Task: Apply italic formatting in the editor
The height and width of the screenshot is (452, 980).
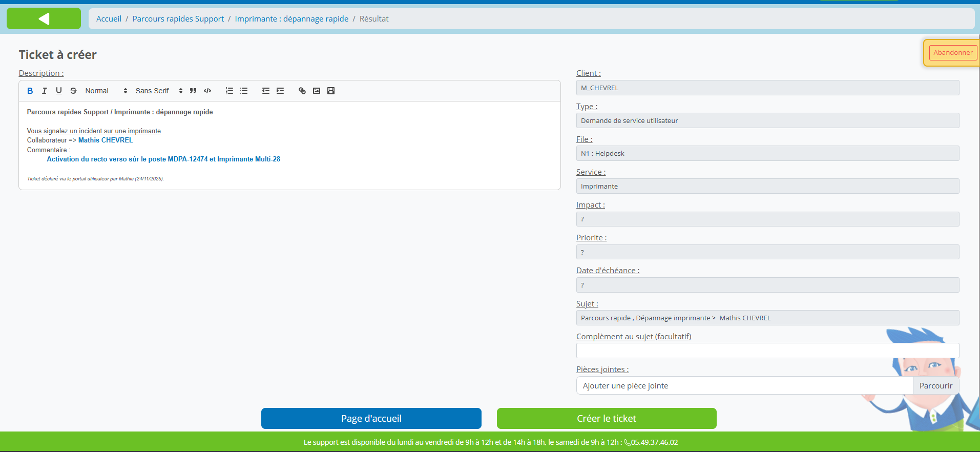Action: 45,91
